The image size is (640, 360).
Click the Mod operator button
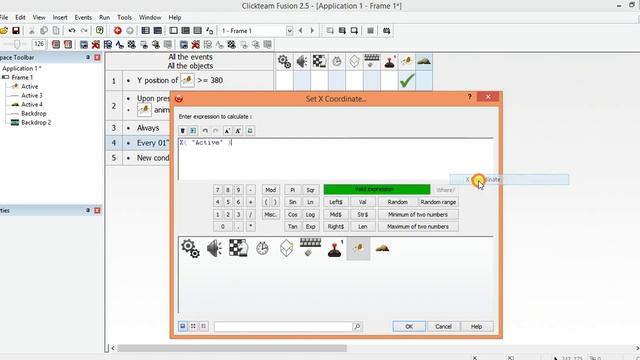tap(271, 190)
